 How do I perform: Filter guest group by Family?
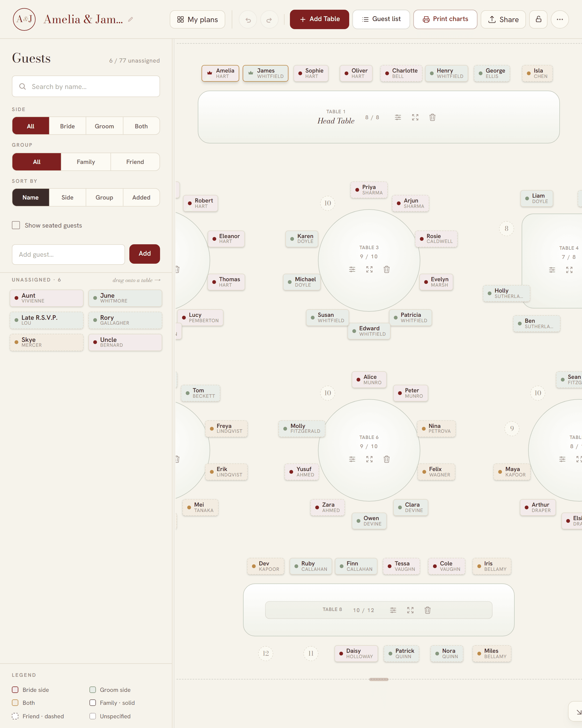86,162
